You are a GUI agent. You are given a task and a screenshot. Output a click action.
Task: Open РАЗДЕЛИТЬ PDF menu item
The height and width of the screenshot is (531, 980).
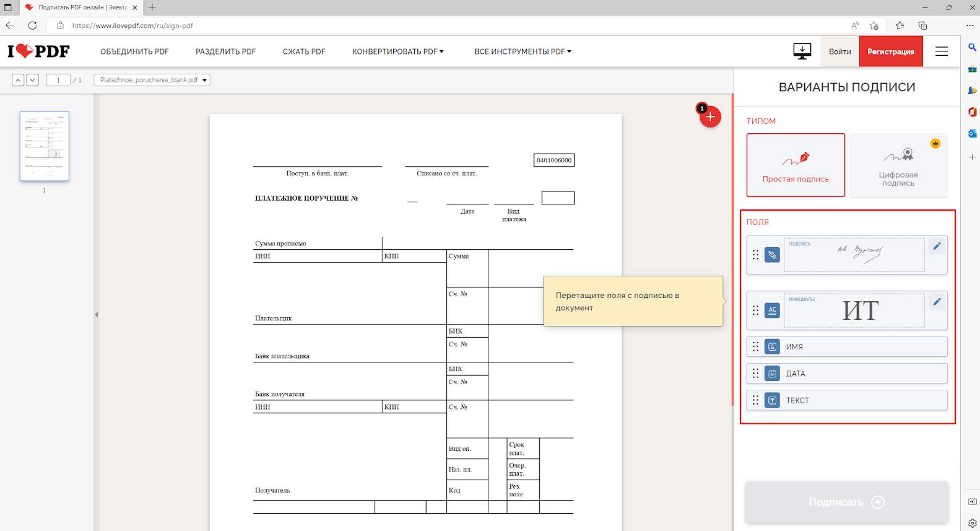pyautogui.click(x=225, y=51)
